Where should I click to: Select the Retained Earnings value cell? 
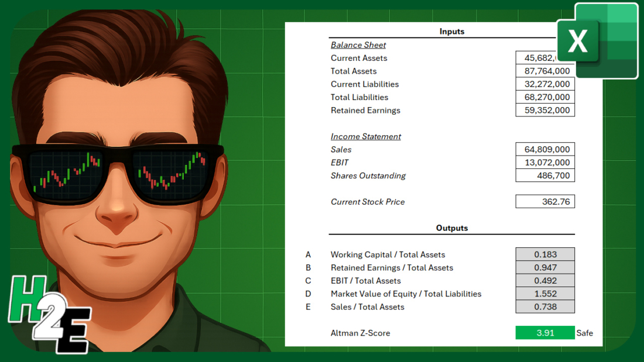click(545, 111)
